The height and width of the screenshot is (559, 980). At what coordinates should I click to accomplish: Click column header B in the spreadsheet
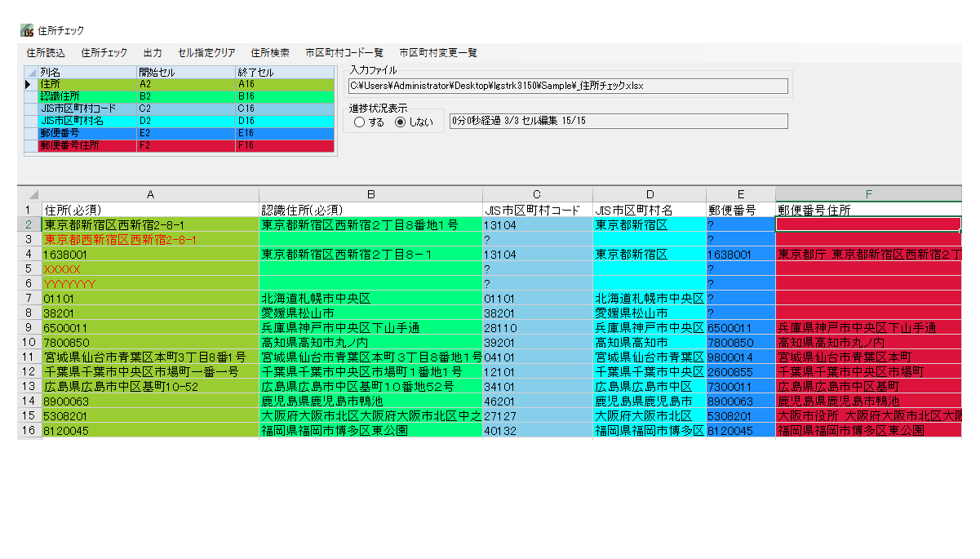370,195
